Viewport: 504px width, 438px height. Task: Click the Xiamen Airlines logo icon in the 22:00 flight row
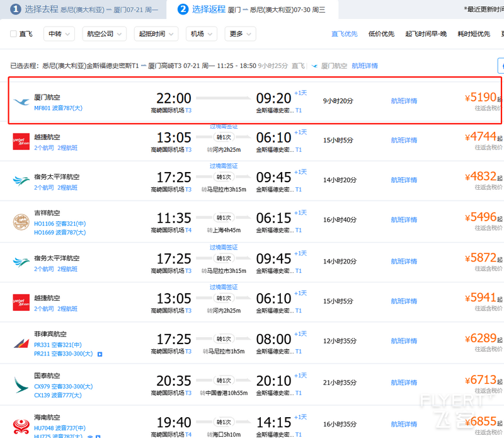click(x=21, y=101)
